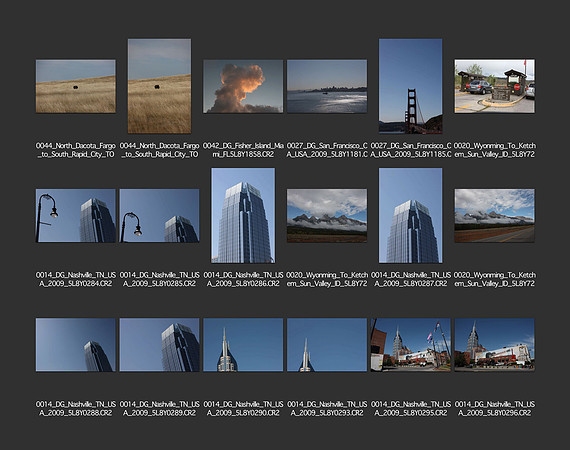This screenshot has height=450, width=570.
Task: Click the Nashville filename A_2009_SL8Y0296.CR2
Action: tap(494, 409)
